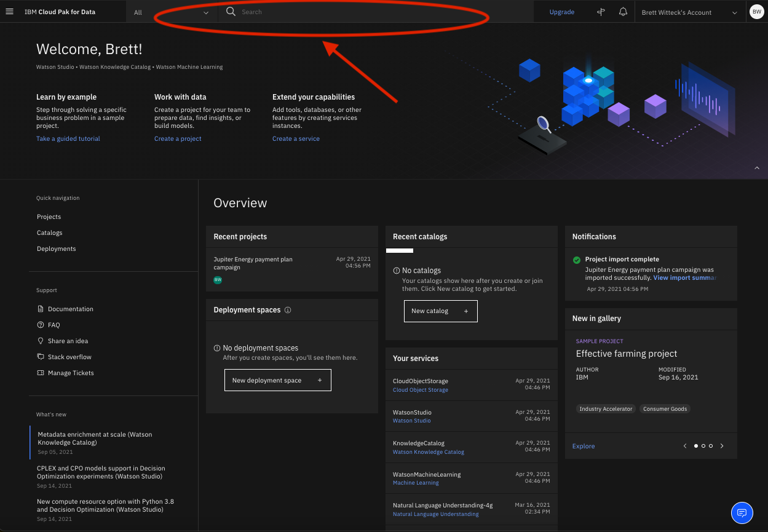Click the green Project import complete checkmark
Screen dimensions: 768x532
577,260
